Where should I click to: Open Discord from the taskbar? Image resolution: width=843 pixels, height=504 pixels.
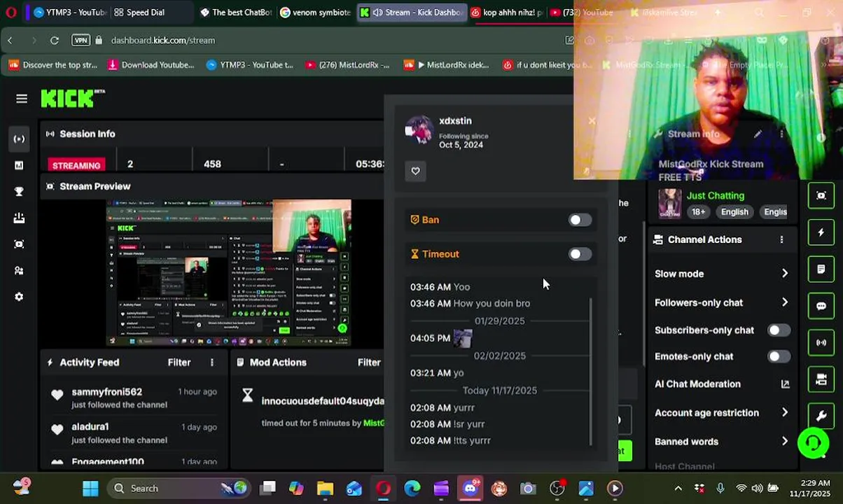(x=470, y=489)
